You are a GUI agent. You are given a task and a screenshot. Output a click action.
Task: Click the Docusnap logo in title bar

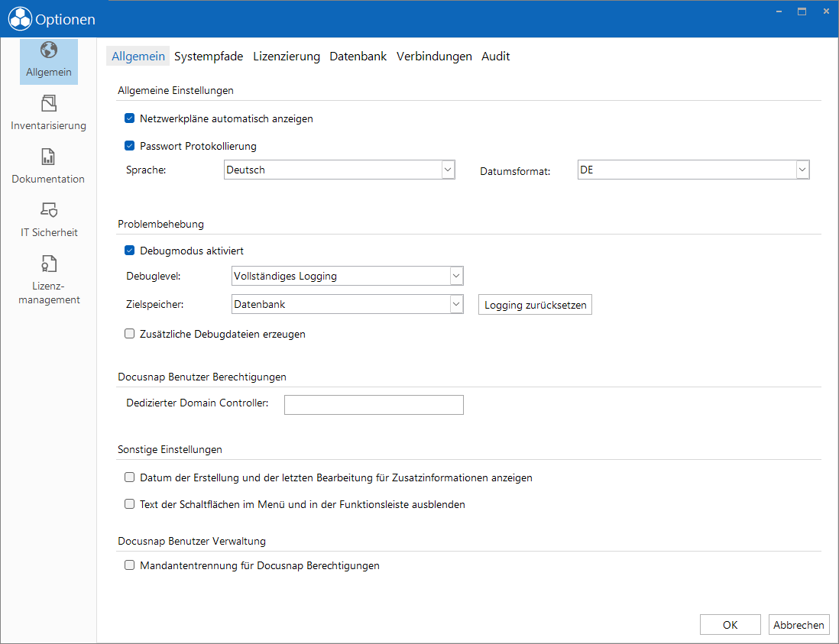[x=20, y=19]
